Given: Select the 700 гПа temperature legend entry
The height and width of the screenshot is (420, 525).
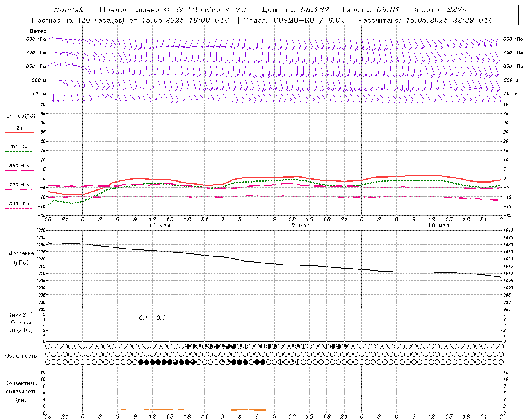Looking at the screenshot, I should tap(19, 185).
